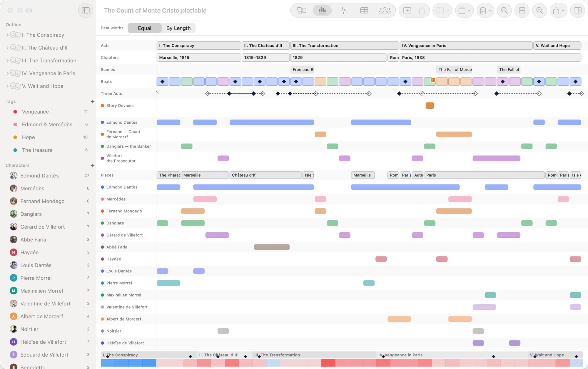Zoom in the timeline
The image size is (588, 369).
(539, 10)
